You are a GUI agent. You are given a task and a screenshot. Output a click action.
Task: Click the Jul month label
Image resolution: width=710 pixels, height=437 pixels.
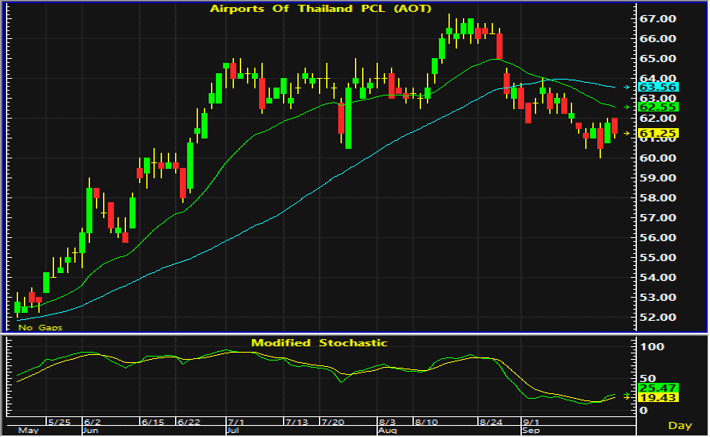point(233,431)
